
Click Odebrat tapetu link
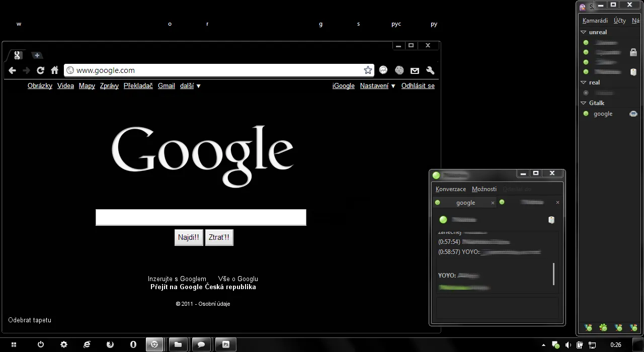[30, 320]
